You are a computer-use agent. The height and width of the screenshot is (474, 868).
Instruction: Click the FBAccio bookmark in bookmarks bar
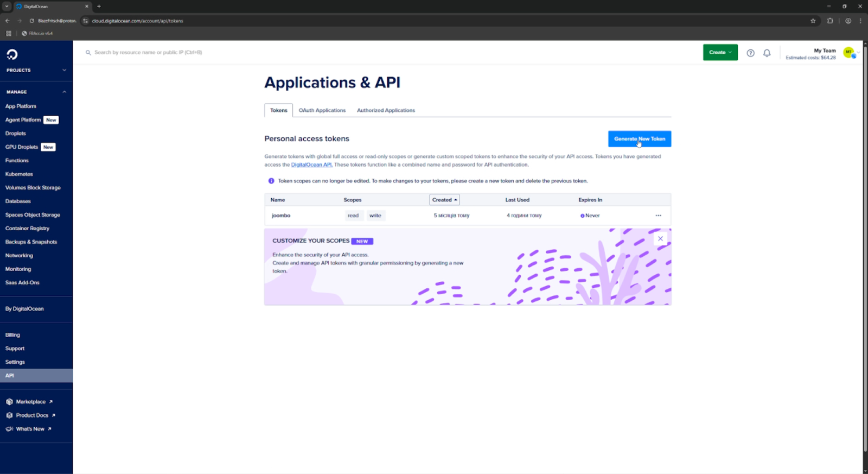(x=37, y=33)
